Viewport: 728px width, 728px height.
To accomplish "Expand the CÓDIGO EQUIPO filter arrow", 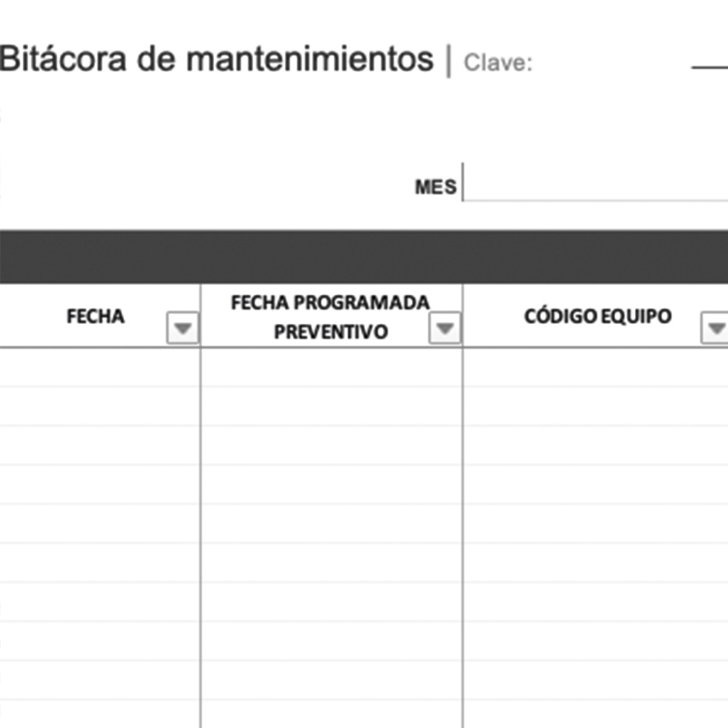I will tap(716, 329).
